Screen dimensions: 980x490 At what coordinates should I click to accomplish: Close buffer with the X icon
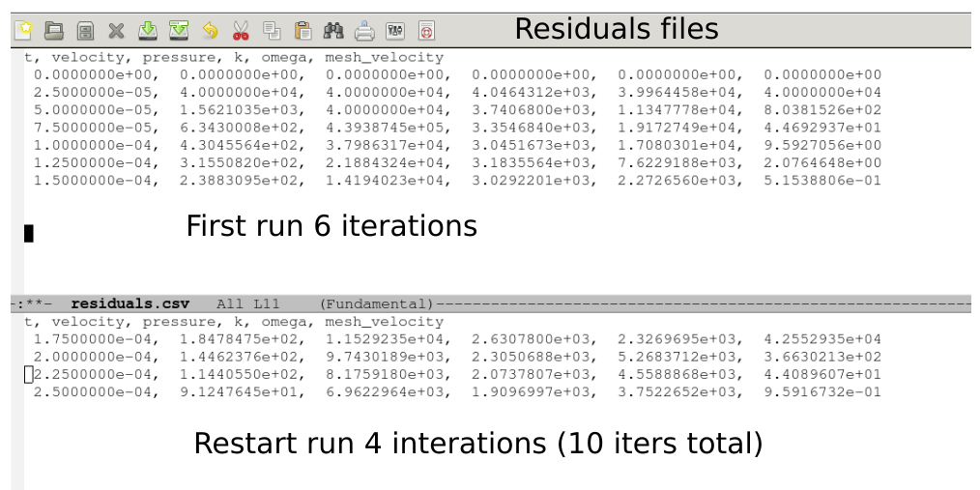(x=116, y=31)
